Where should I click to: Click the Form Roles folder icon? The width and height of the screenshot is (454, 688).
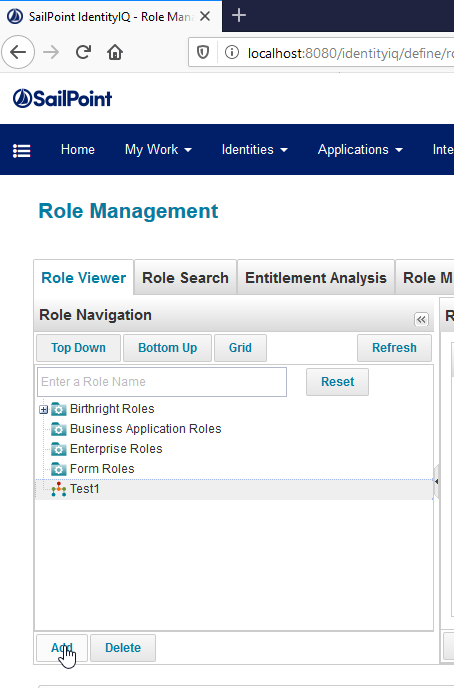pyautogui.click(x=58, y=469)
